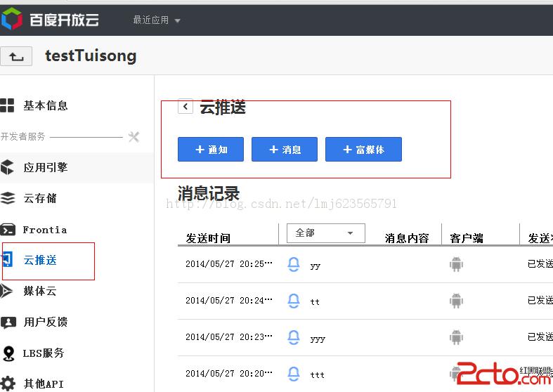553x392 pixels.
Task: Click the 其他API gear icon
Action: pyautogui.click(x=8, y=384)
